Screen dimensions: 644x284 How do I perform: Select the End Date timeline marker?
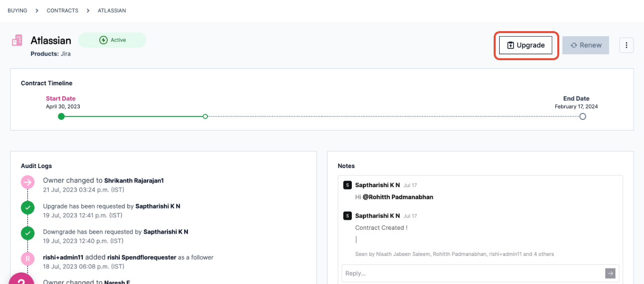(x=582, y=116)
